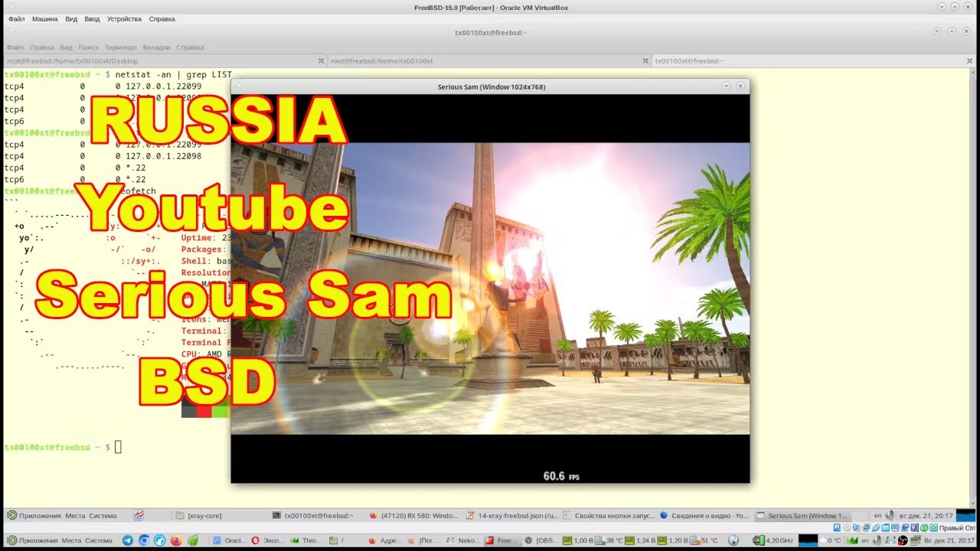Switch to the [OBS... task on host panel

pyautogui.click(x=541, y=540)
